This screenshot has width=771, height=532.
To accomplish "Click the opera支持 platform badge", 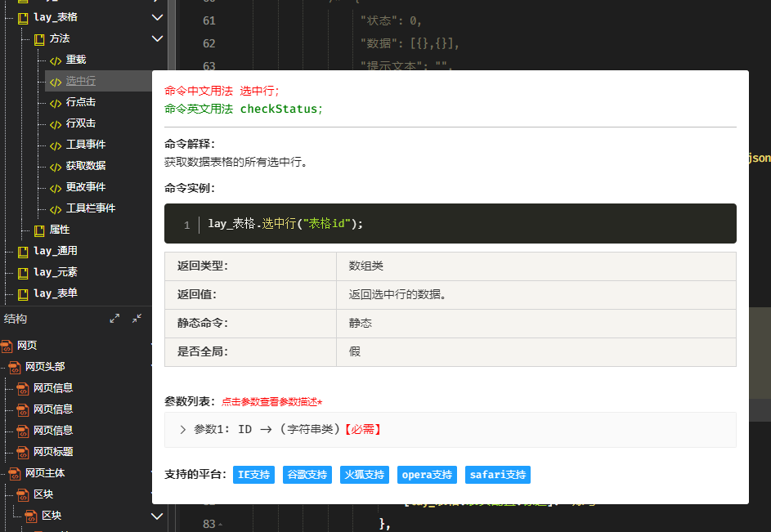I will pyautogui.click(x=427, y=475).
